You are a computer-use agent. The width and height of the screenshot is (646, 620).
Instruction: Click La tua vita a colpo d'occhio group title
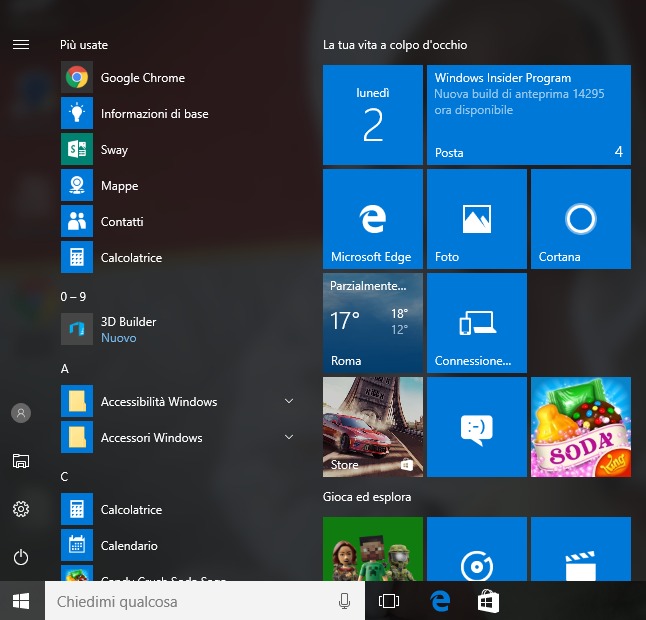[x=395, y=45]
